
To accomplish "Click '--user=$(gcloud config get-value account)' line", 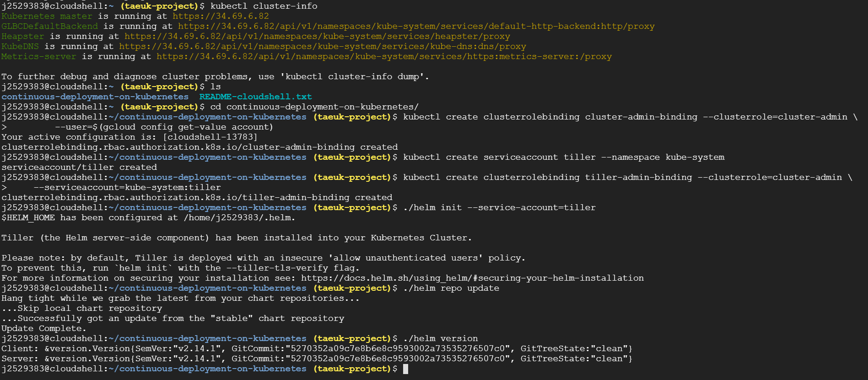I will tap(164, 127).
